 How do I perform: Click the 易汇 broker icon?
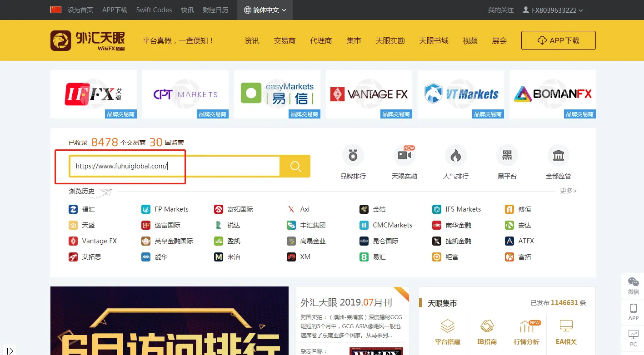pos(364,257)
